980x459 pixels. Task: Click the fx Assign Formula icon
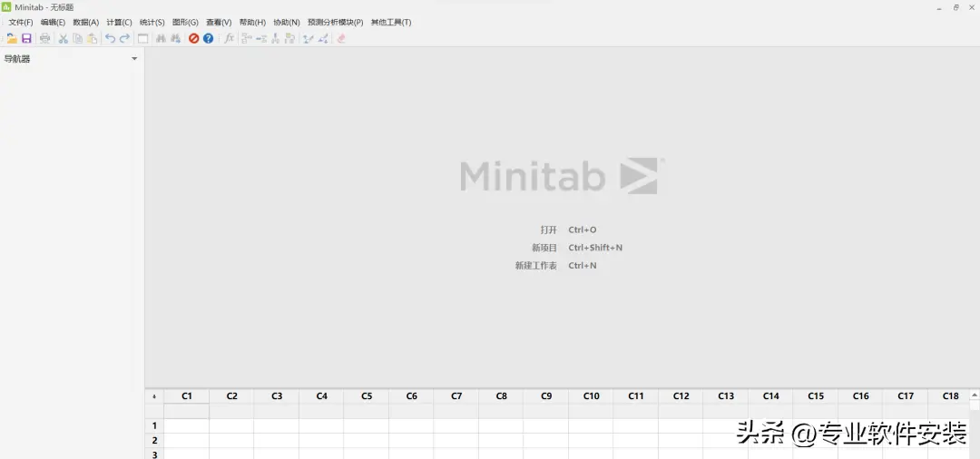[229, 38]
